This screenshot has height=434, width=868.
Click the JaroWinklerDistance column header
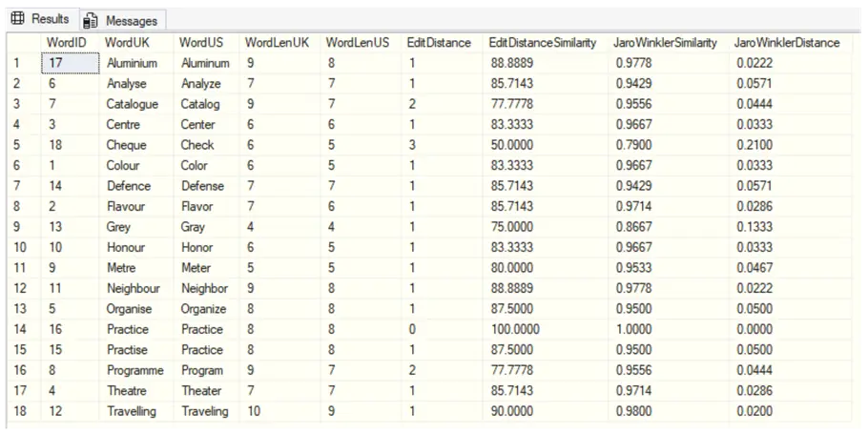(x=787, y=43)
